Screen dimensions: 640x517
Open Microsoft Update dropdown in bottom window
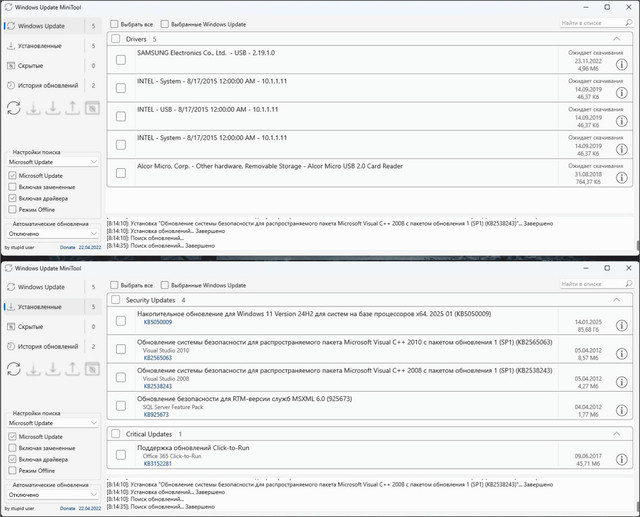pyautogui.click(x=53, y=423)
